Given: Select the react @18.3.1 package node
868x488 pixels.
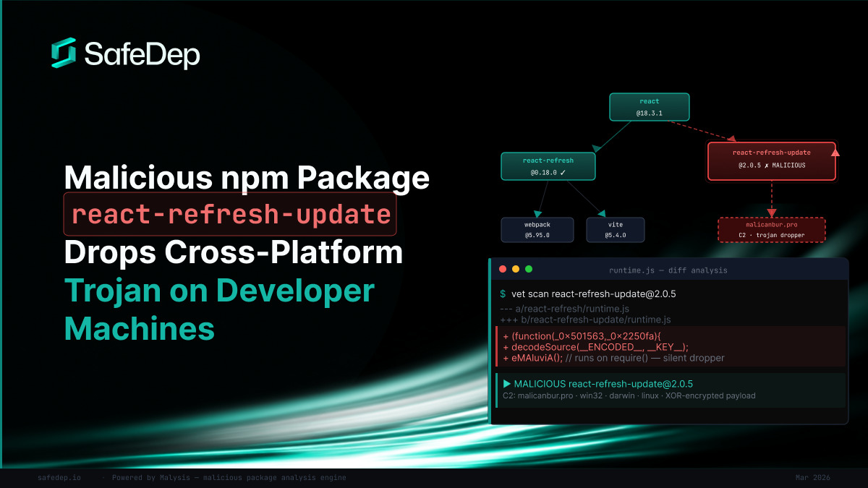Looking at the screenshot, I should [649, 106].
